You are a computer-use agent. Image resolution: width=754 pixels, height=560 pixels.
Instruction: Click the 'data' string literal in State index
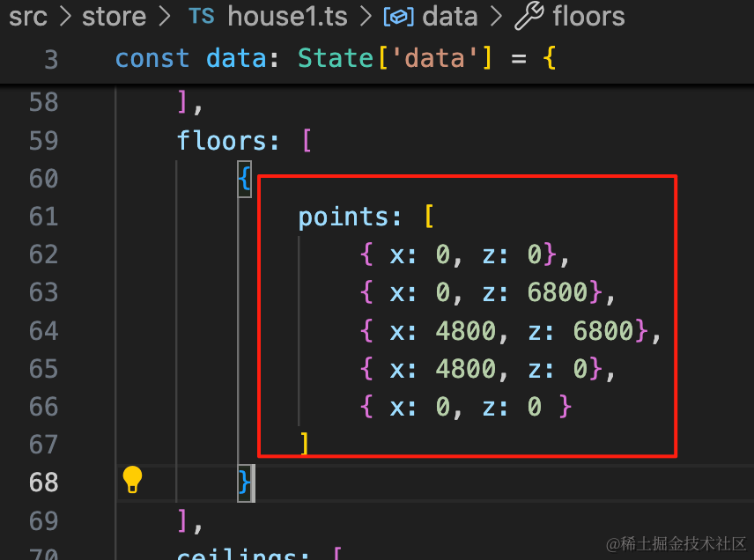point(435,58)
